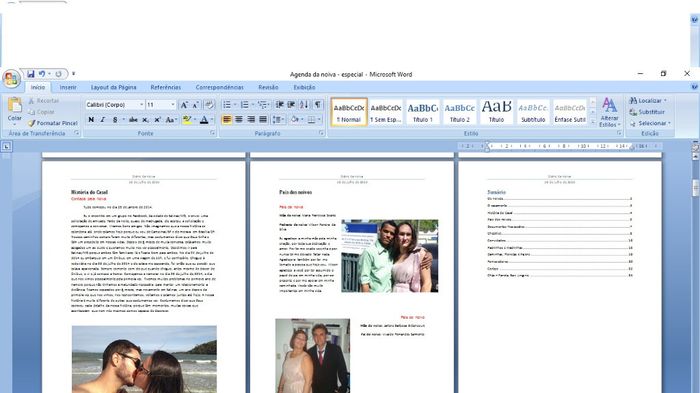Click the couple beach photo
700x393 pixels.
(x=144, y=359)
